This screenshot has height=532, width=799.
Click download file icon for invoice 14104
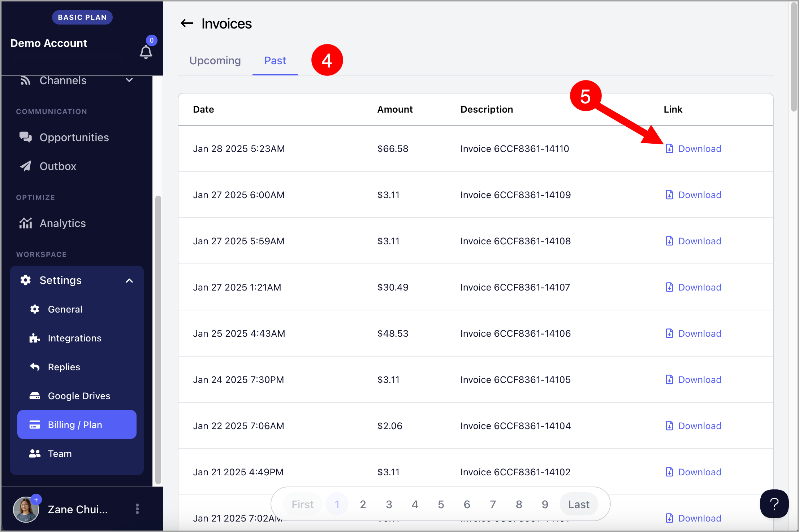click(669, 426)
